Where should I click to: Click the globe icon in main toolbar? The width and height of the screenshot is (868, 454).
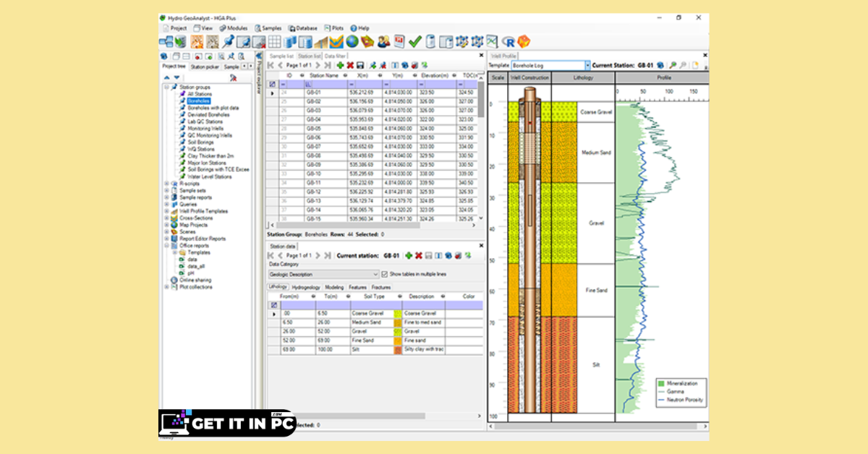pos(352,42)
